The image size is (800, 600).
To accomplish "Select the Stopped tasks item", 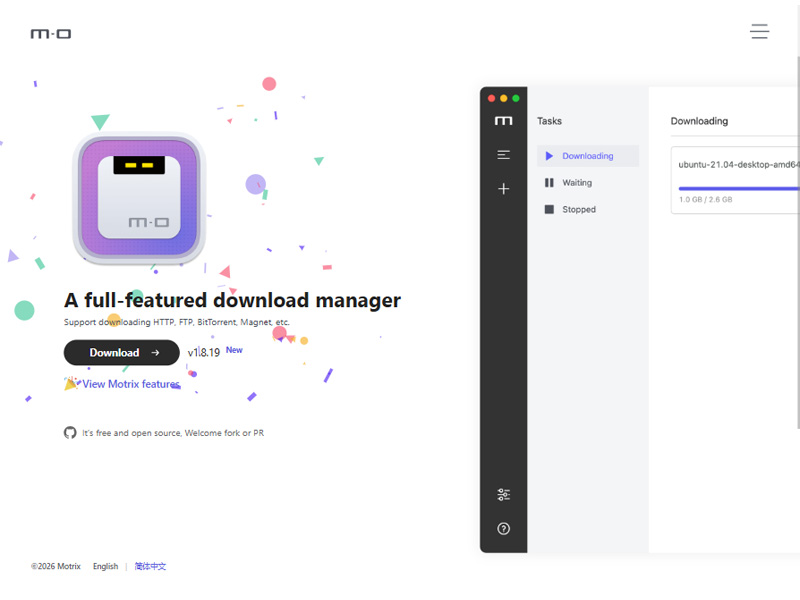I will click(579, 210).
